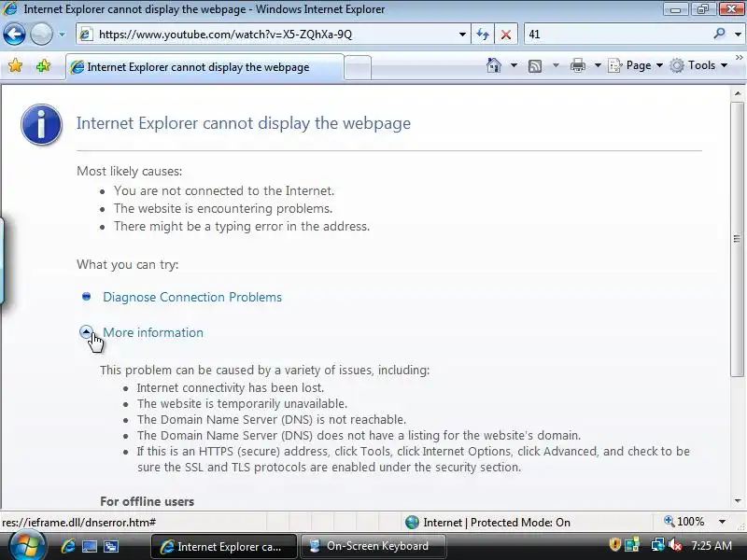Image resolution: width=747 pixels, height=560 pixels.
Task: Click Switch between windows quick launch icon
Action: tap(111, 546)
